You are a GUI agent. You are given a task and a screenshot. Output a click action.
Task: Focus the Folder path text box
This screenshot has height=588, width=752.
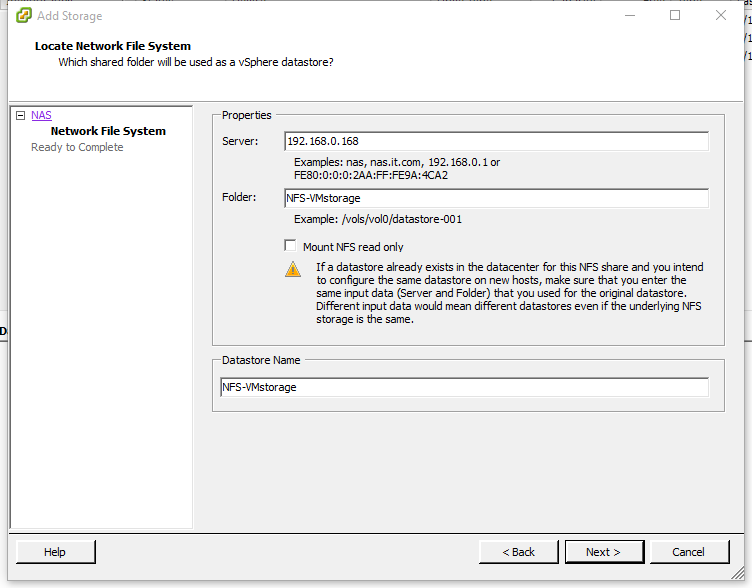(496, 198)
